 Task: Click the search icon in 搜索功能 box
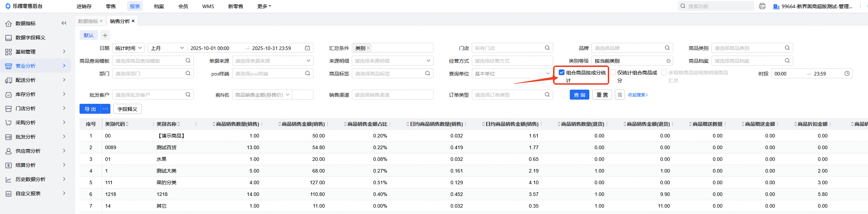[x=683, y=6]
